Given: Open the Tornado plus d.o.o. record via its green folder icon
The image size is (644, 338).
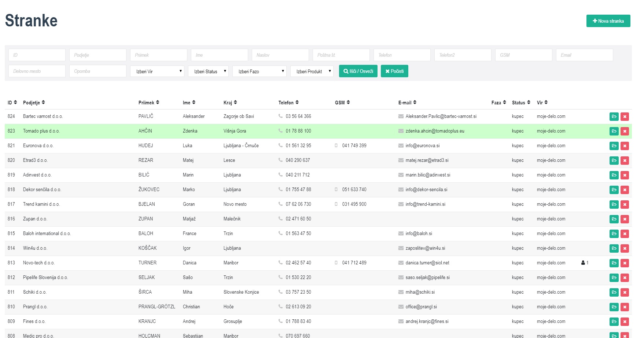Looking at the screenshot, I should pyautogui.click(x=614, y=131).
